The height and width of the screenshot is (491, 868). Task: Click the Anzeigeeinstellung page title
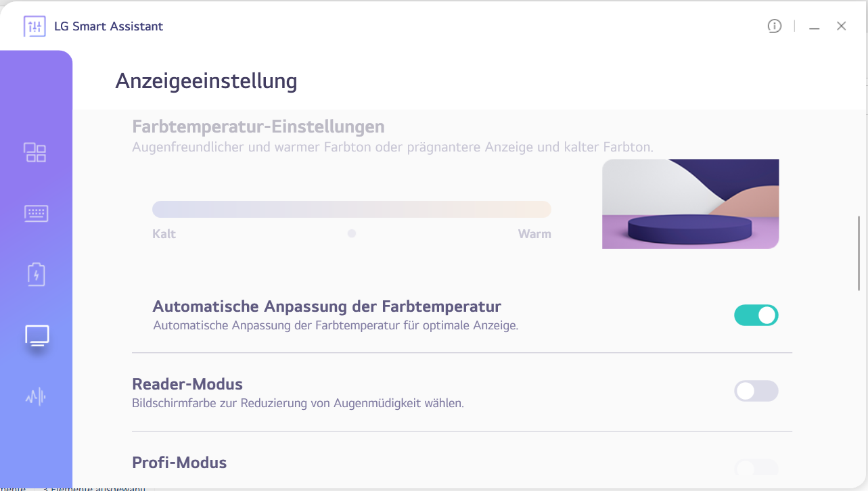(206, 81)
